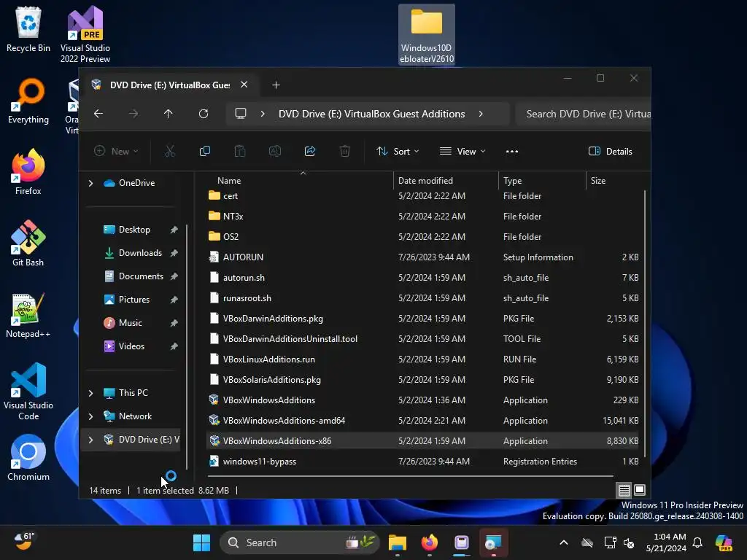
Task: Open Desktop in Quick access
Action: pos(134,230)
